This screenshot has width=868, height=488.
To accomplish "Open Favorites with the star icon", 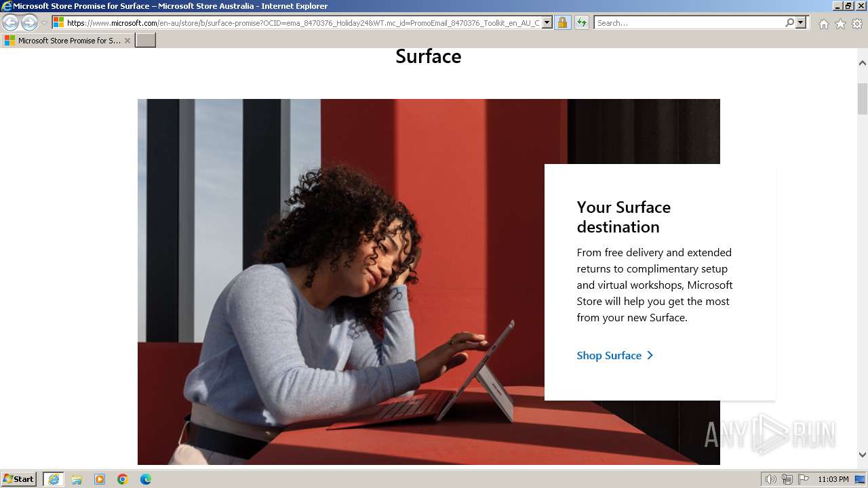I will 840,24.
